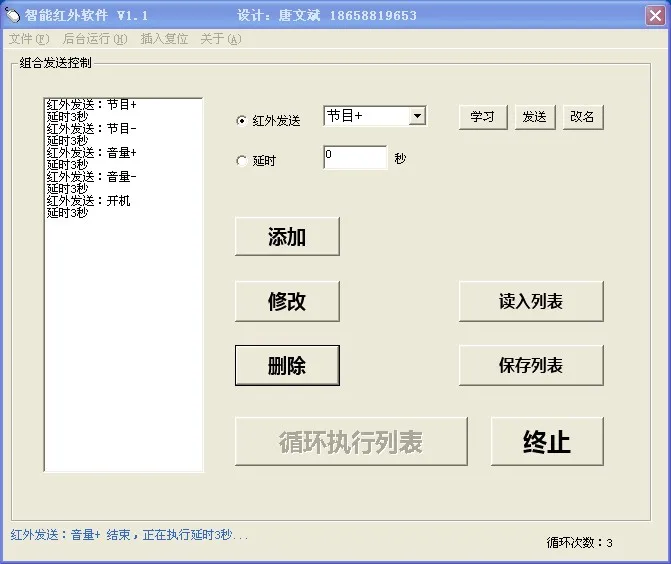This screenshot has height=564, width=671.
Task: Click the 终止 button to stop
Action: pos(547,441)
